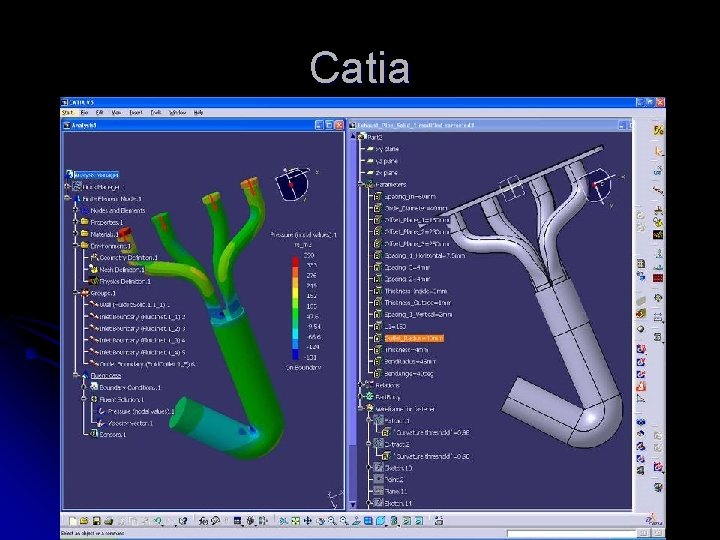Click the compass in the Exhaust part window

point(599,185)
